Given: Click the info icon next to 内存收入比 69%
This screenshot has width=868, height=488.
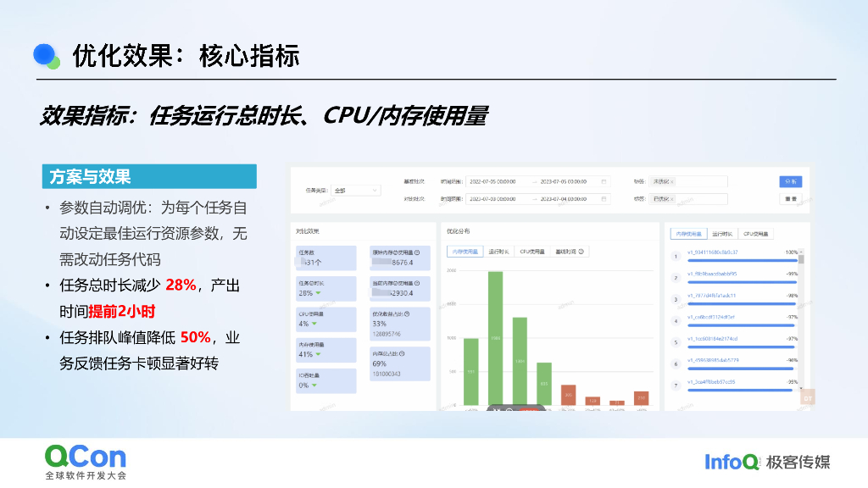Looking at the screenshot, I should point(401,354).
